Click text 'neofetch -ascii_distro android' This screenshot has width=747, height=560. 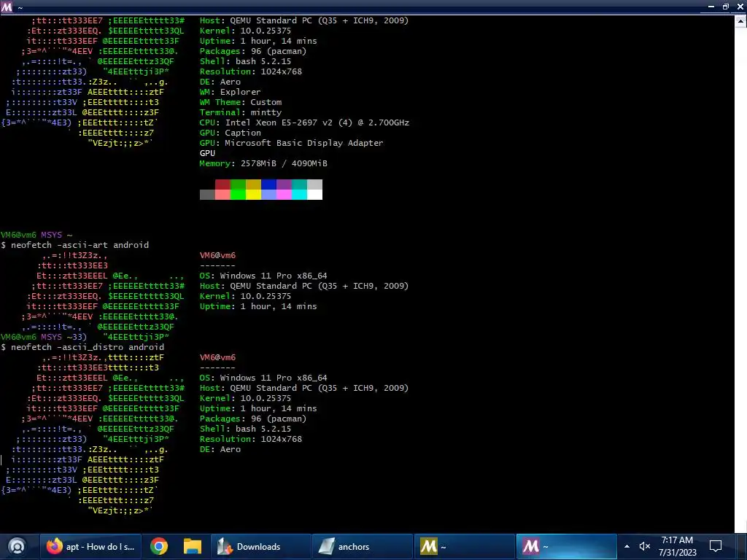tap(88, 347)
